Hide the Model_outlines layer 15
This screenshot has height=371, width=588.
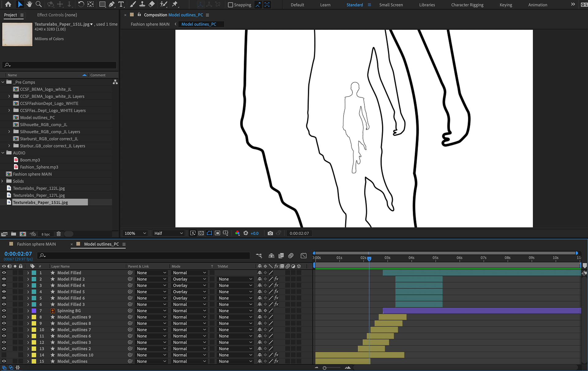[x=4, y=361]
